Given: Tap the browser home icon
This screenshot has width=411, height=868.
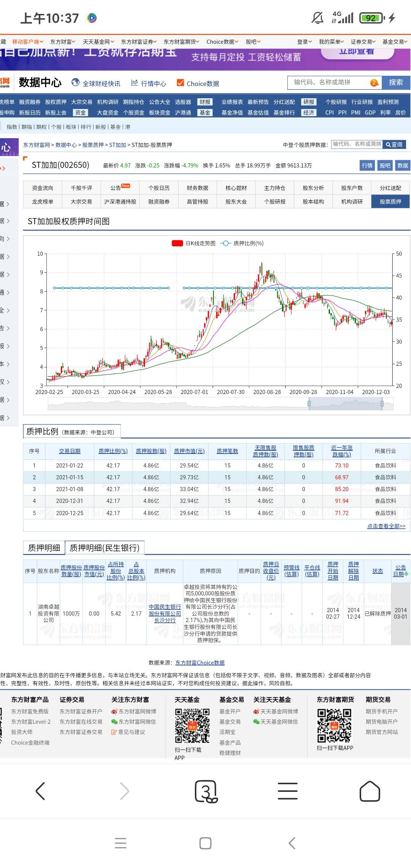Looking at the screenshot, I should 370,791.
